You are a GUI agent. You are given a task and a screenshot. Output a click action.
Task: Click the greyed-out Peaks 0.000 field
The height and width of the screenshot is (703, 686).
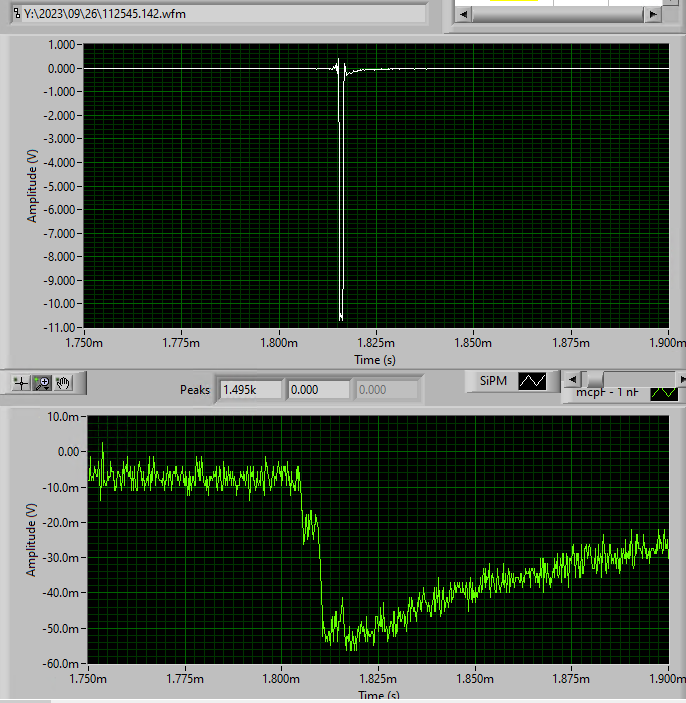(x=386, y=390)
